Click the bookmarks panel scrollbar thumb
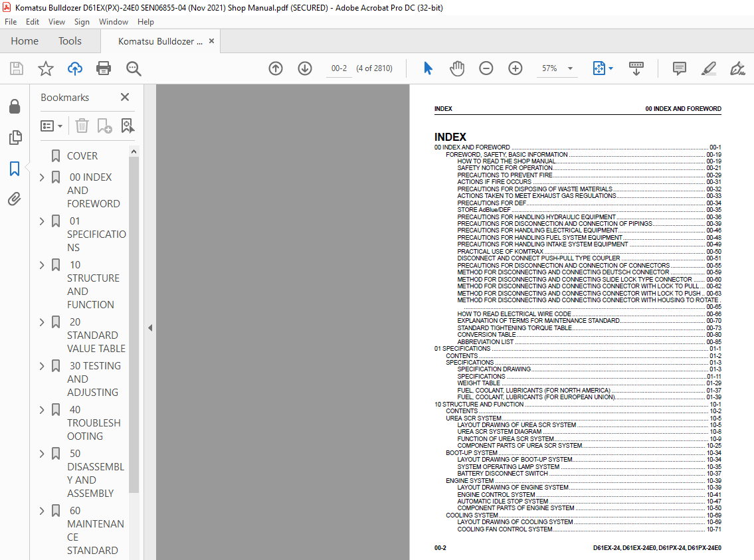This screenshot has width=754, height=560. coord(134,324)
